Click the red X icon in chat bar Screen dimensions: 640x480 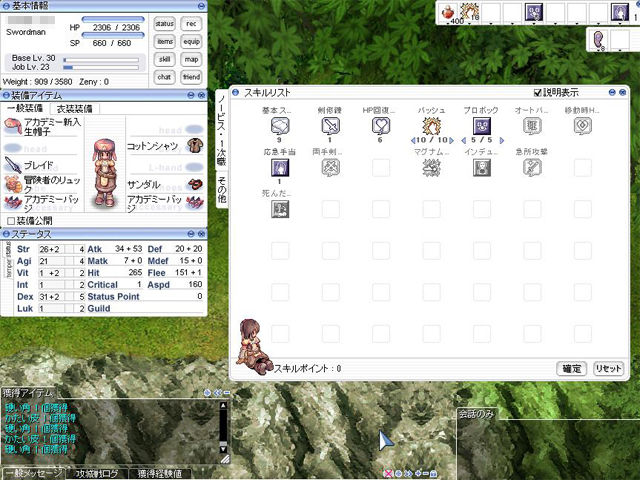(388, 473)
